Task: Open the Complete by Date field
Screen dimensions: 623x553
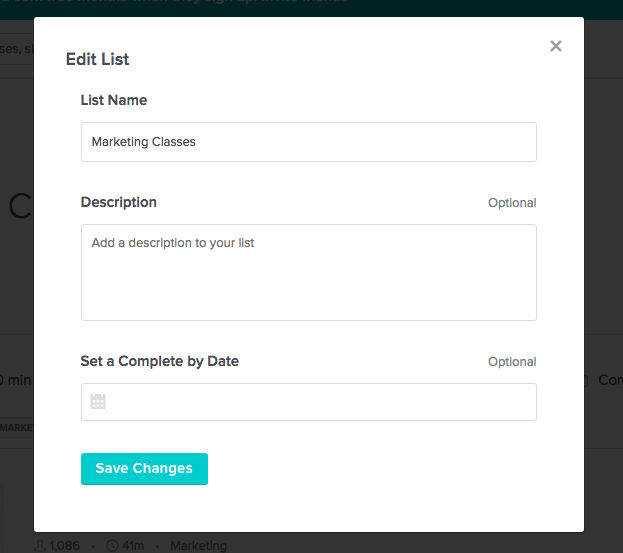Action: coord(320,402)
